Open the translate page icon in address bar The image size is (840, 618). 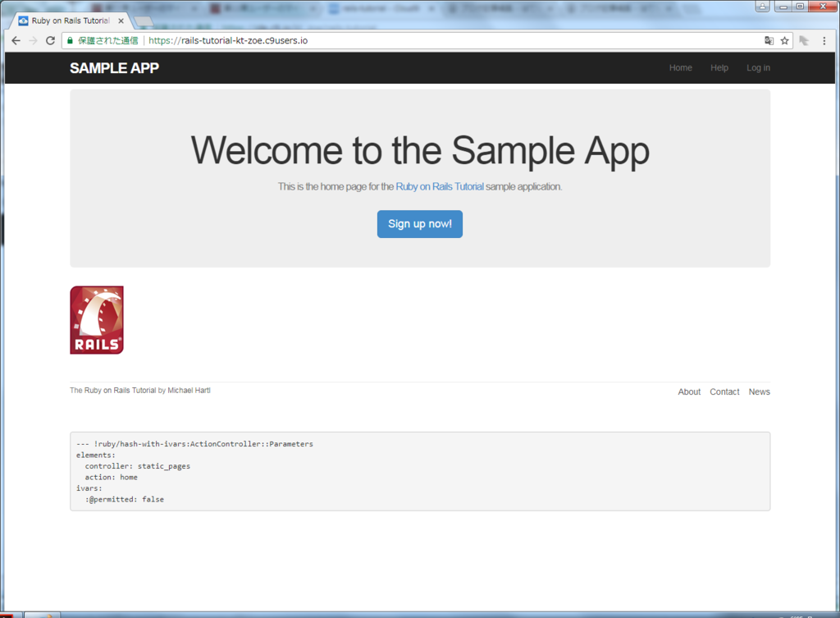coord(769,41)
